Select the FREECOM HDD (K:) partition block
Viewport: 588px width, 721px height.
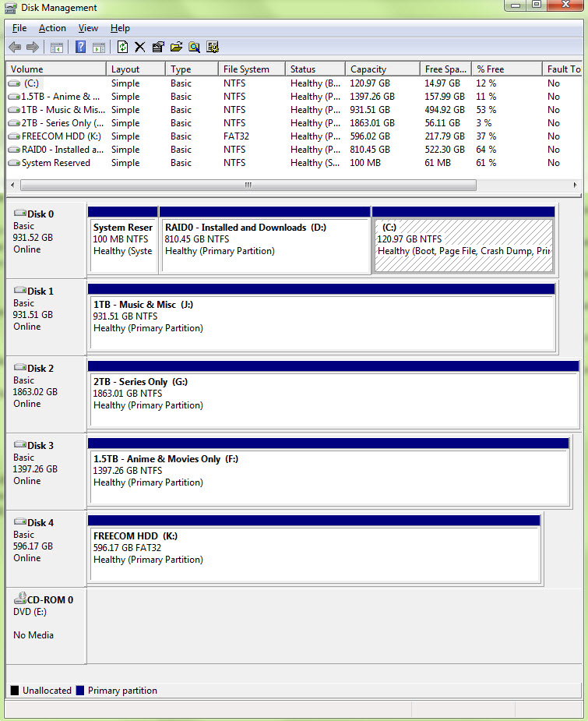[314, 550]
